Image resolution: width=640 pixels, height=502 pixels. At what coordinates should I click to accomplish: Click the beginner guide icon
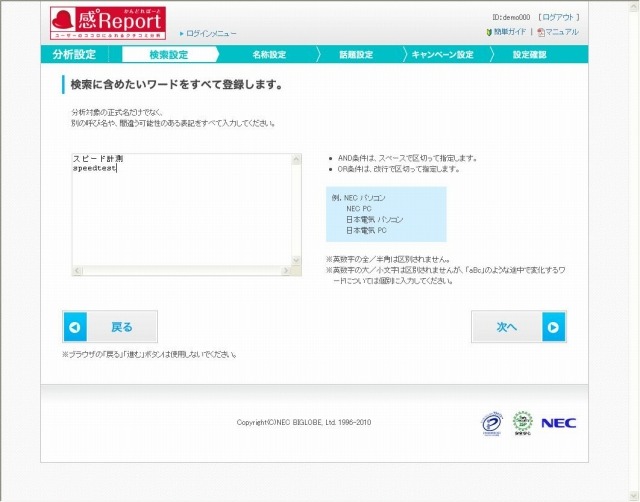coord(489,32)
